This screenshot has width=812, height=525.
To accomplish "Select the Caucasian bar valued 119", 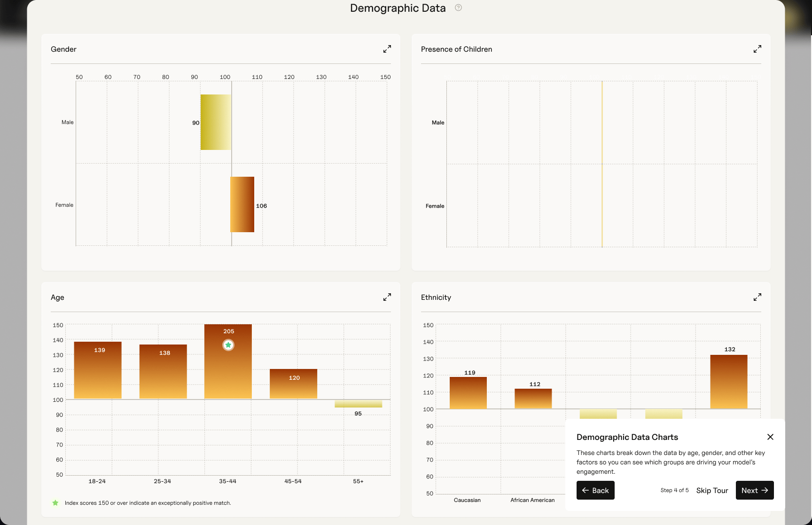I will pos(468,393).
